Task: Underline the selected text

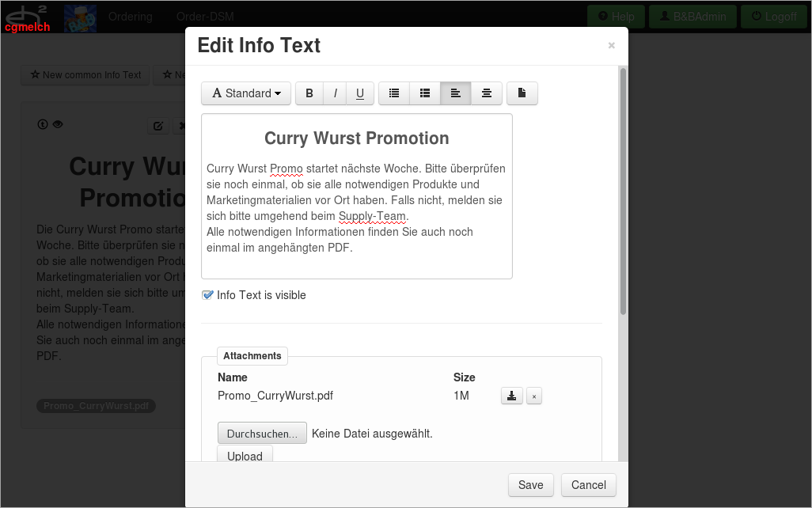Action: click(360, 93)
